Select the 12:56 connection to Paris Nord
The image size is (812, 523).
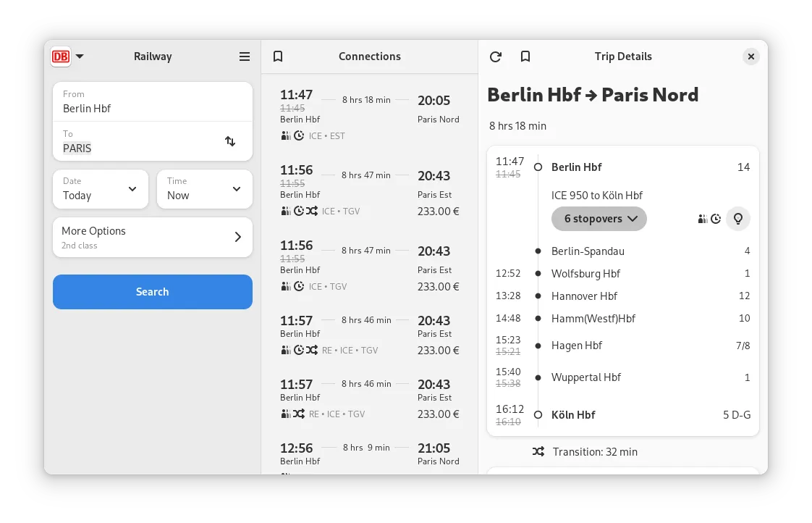coord(369,454)
